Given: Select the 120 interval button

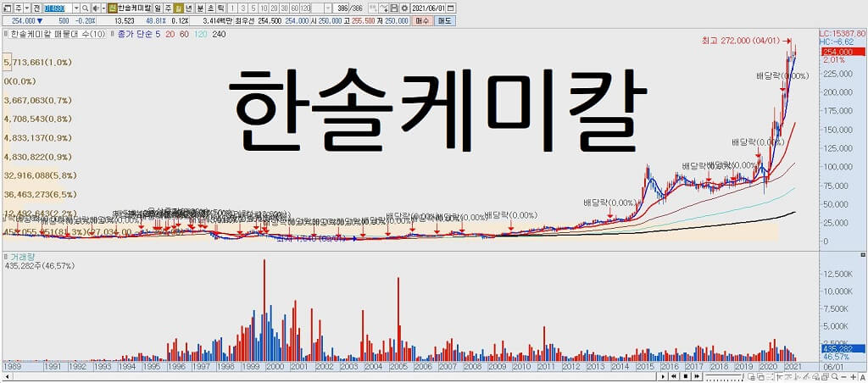Looking at the screenshot, I should coord(305,8).
